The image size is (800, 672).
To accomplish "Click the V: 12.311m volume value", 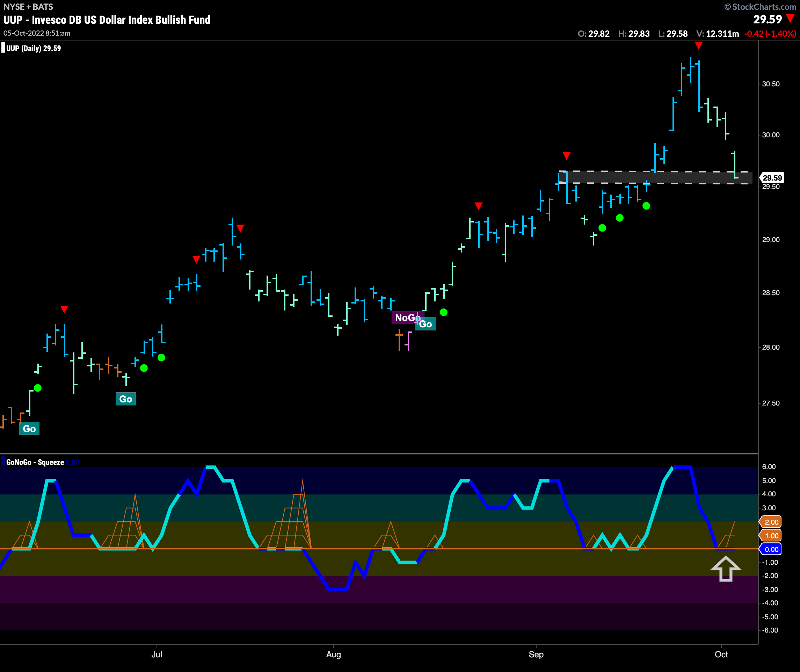I will [x=718, y=34].
